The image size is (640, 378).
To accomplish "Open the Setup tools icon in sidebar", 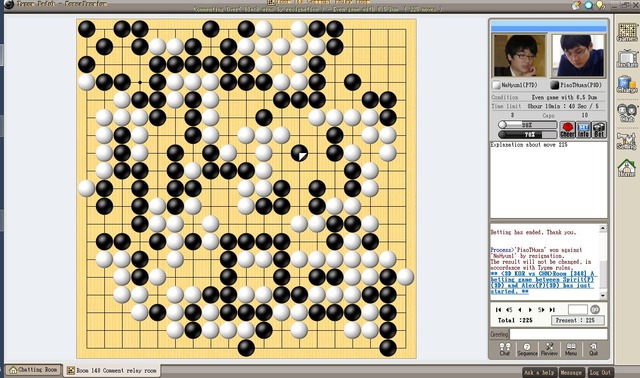I will pos(627,140).
